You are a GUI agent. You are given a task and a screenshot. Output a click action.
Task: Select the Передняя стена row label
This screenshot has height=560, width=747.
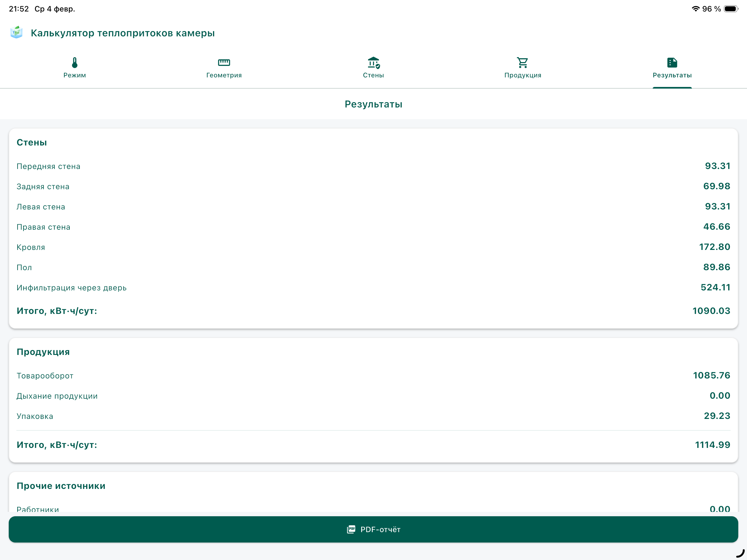pos(49,166)
